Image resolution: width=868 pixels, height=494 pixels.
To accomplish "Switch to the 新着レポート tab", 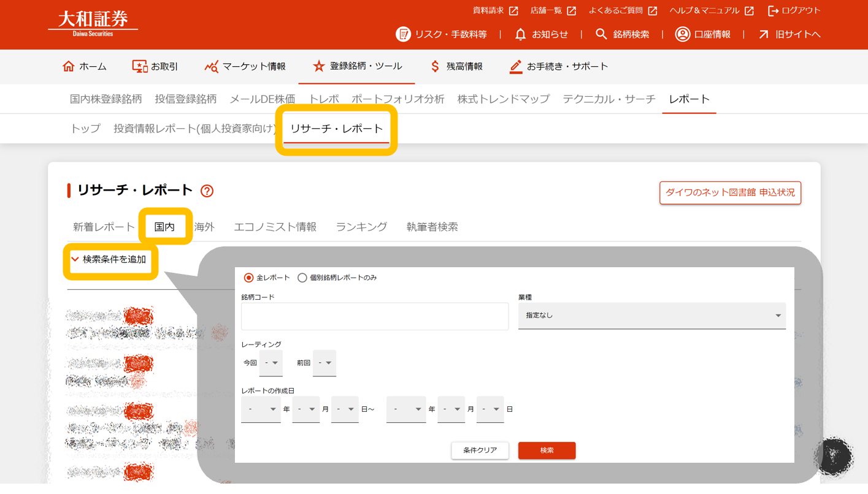I will pos(104,227).
